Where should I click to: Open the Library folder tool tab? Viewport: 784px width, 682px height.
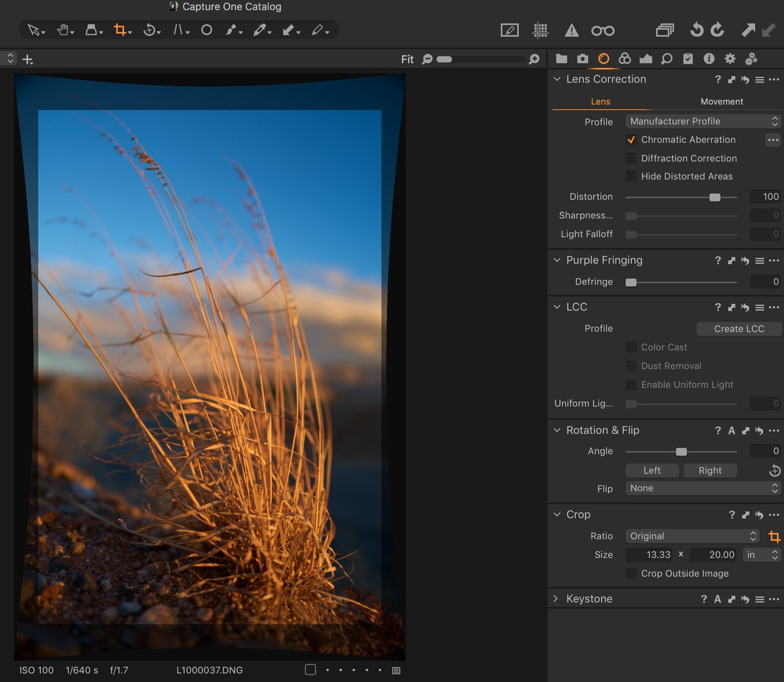coord(561,59)
